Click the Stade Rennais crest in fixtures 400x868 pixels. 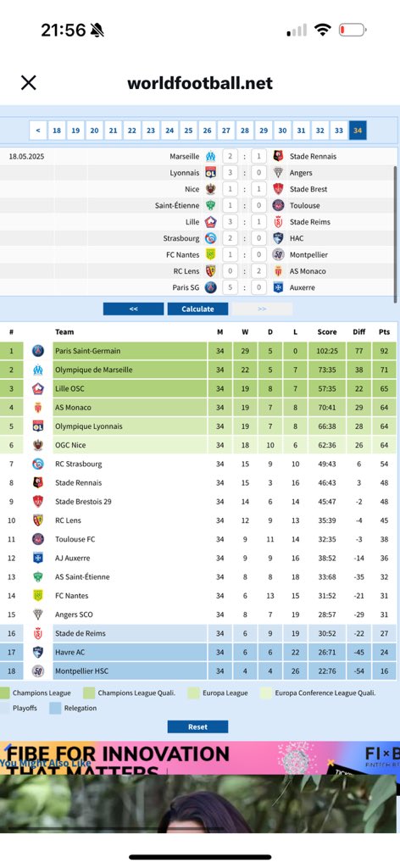[278, 156]
